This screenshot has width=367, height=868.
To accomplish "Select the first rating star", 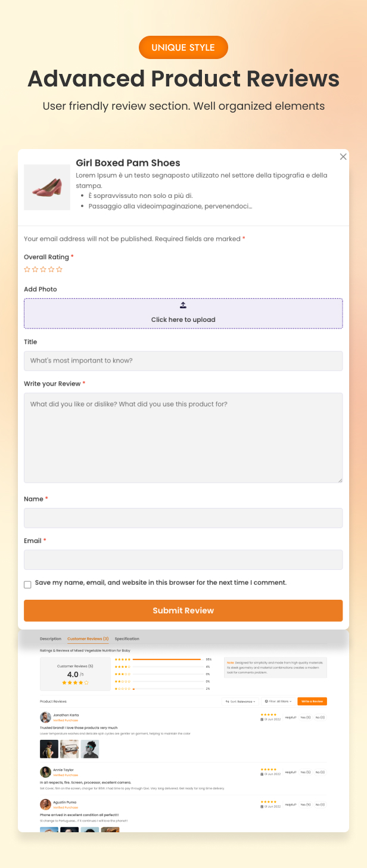I will (27, 269).
